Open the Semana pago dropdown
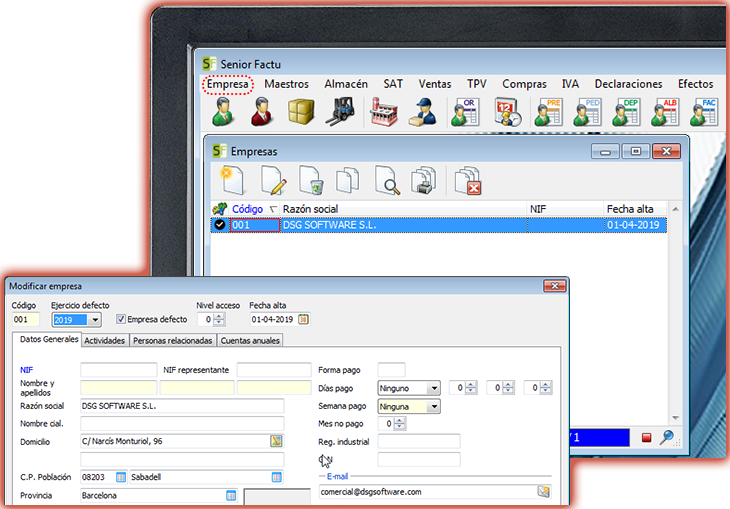730x509 pixels. click(x=434, y=407)
